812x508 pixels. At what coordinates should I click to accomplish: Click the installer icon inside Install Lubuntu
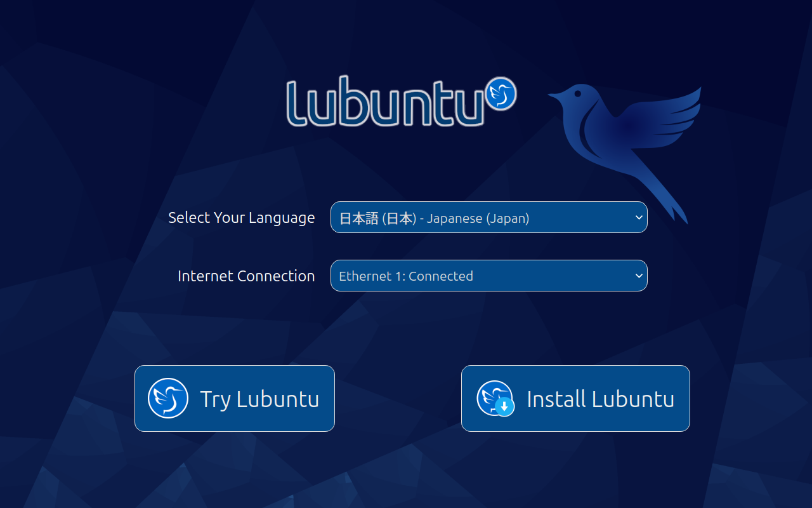pos(495,398)
